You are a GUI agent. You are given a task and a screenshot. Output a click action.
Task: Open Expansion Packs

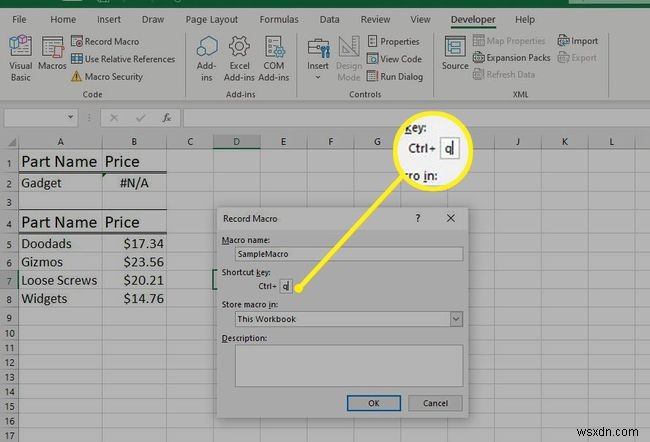(x=512, y=58)
